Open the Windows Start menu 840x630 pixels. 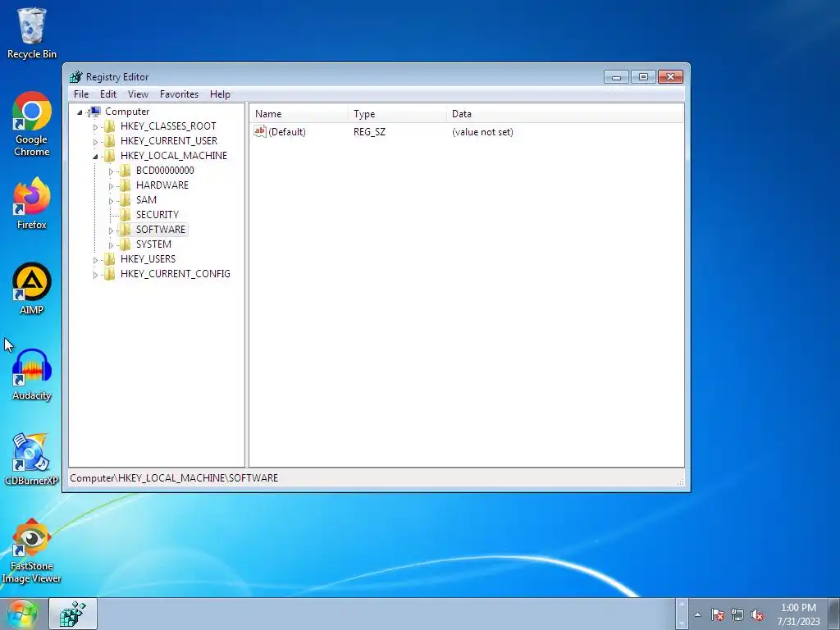[x=22, y=614]
